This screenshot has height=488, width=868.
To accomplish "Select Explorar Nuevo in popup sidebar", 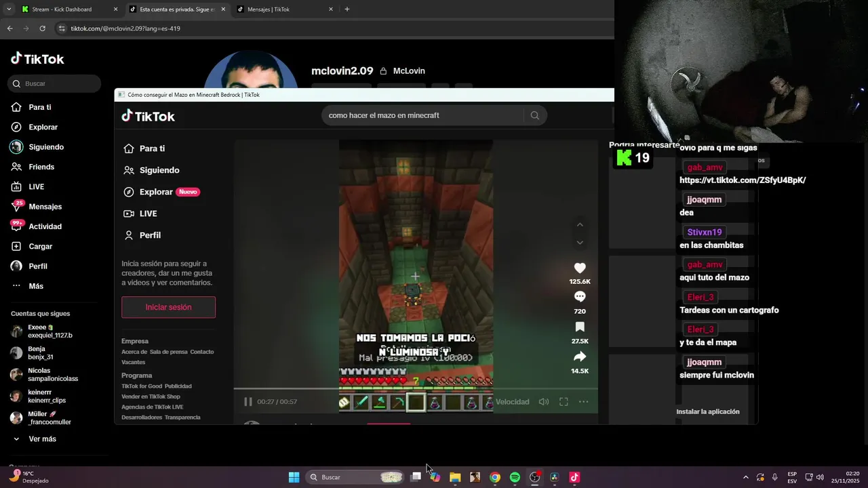I will (161, 192).
